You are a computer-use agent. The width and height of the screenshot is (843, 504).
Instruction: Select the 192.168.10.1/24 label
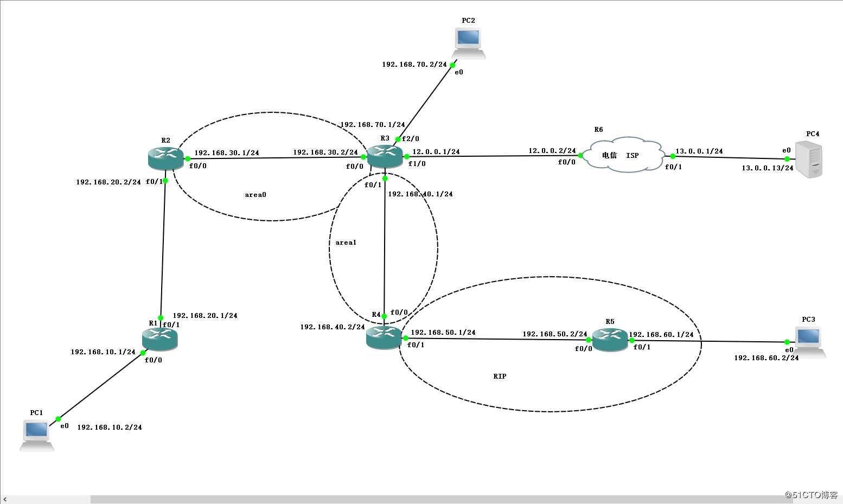[103, 352]
